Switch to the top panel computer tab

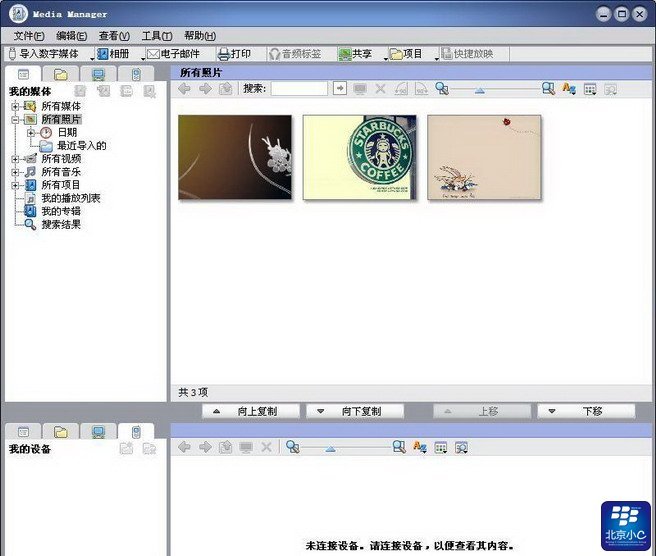click(x=98, y=74)
